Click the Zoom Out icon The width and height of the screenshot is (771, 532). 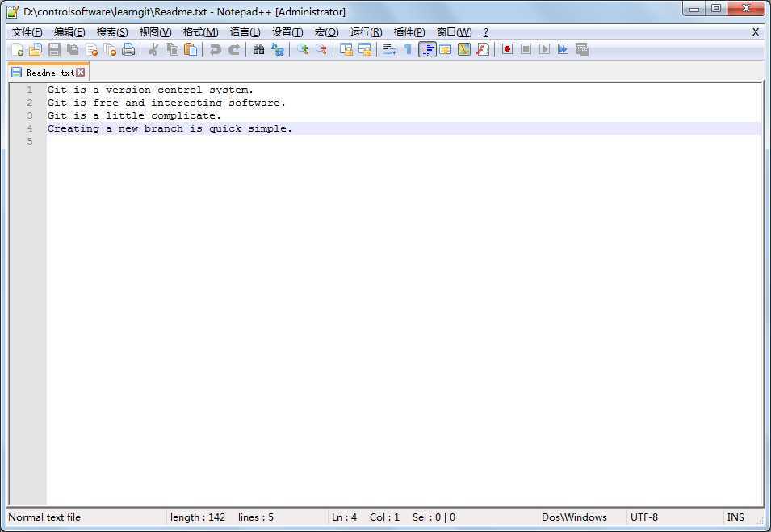(321, 49)
